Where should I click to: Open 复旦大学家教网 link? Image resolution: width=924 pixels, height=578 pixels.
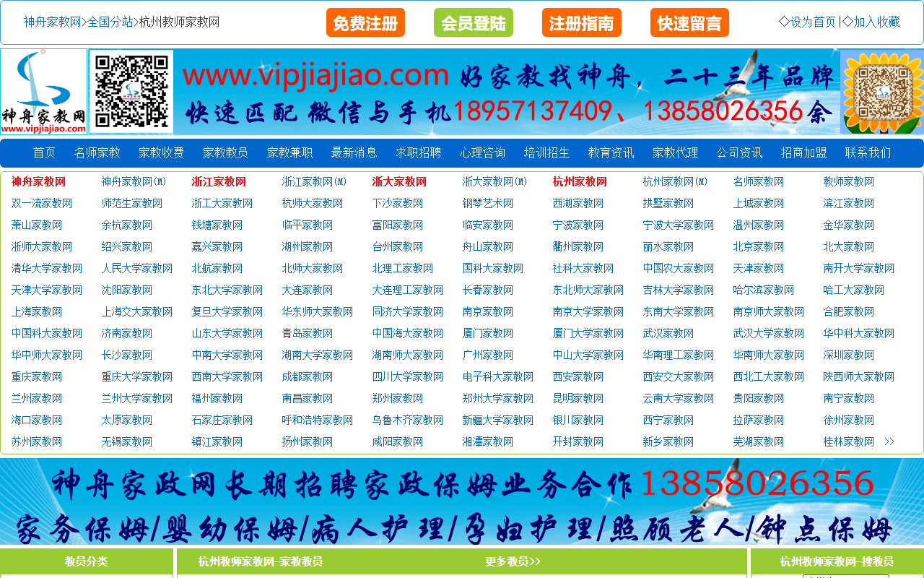227,311
